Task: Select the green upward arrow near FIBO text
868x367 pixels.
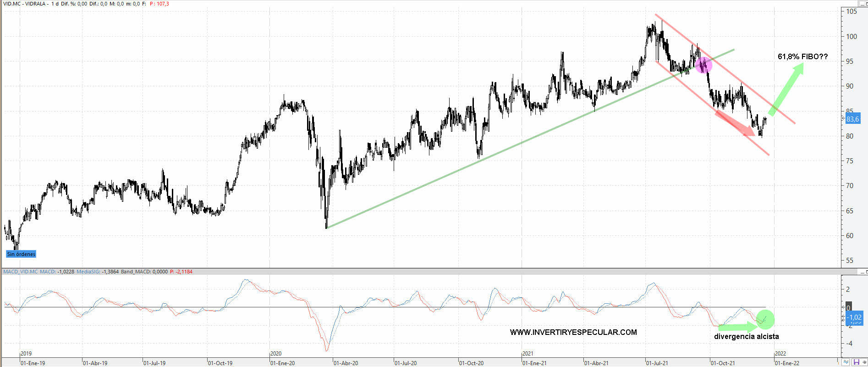Action: (786, 89)
